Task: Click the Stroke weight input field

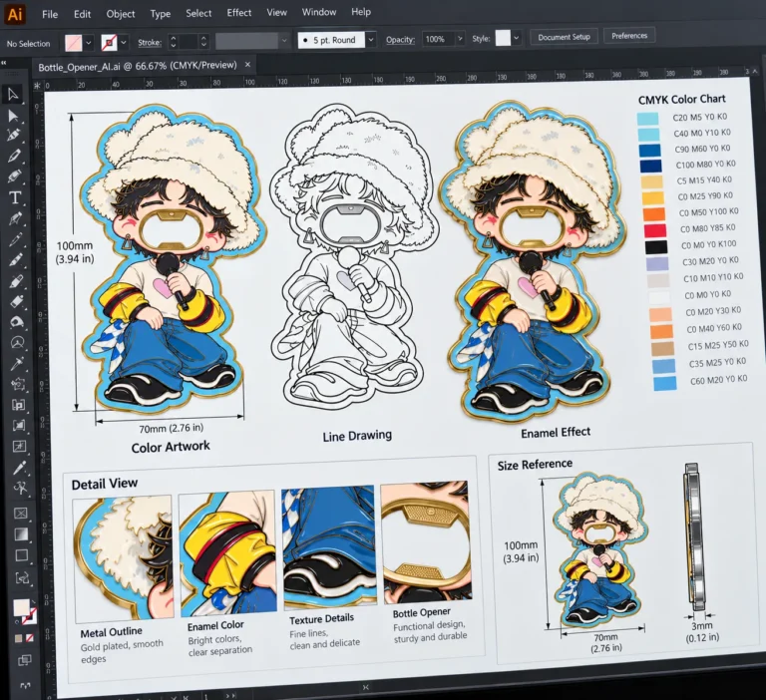Action: click(189, 42)
